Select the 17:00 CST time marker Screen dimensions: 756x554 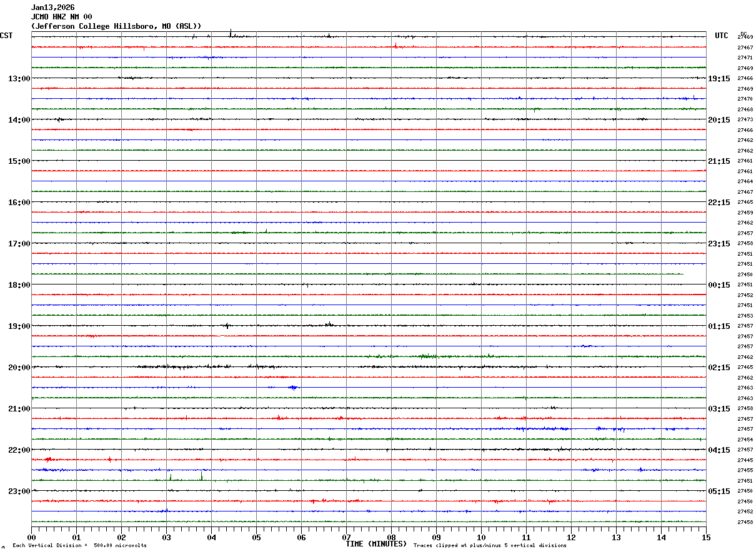point(19,244)
